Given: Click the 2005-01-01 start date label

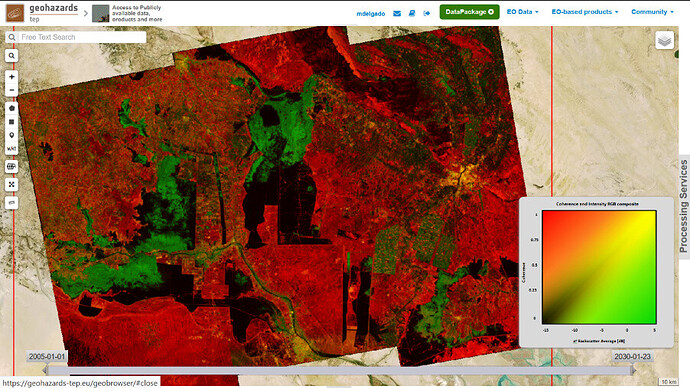Looking at the screenshot, I should click(47, 356).
